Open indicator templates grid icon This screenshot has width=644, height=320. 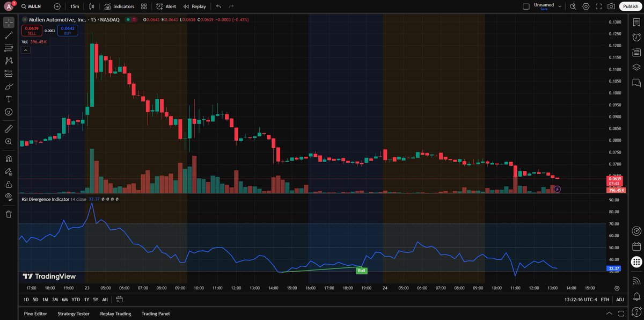144,6
